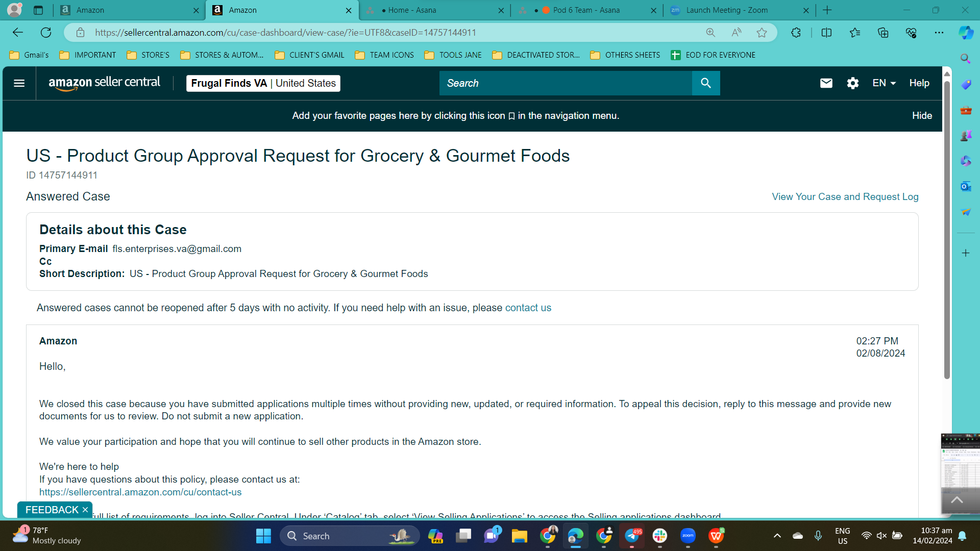Activate the Read Aloud icon

pos(736,33)
